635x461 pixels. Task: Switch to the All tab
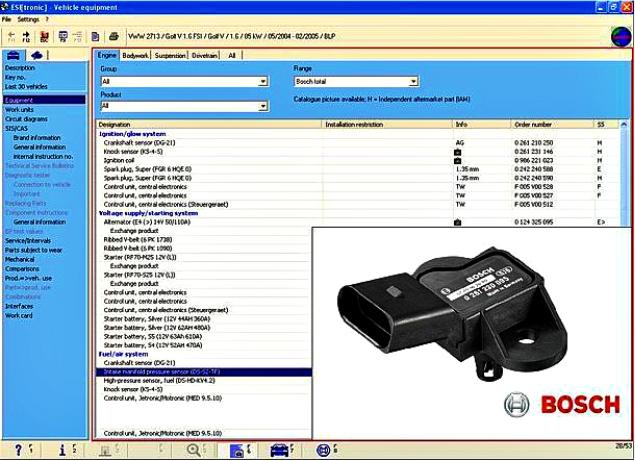click(x=232, y=55)
